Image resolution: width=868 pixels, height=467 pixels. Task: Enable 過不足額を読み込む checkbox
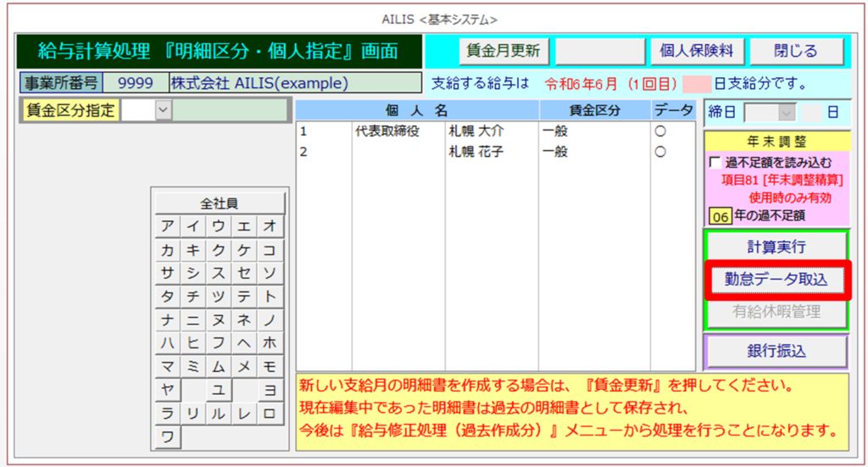(714, 162)
